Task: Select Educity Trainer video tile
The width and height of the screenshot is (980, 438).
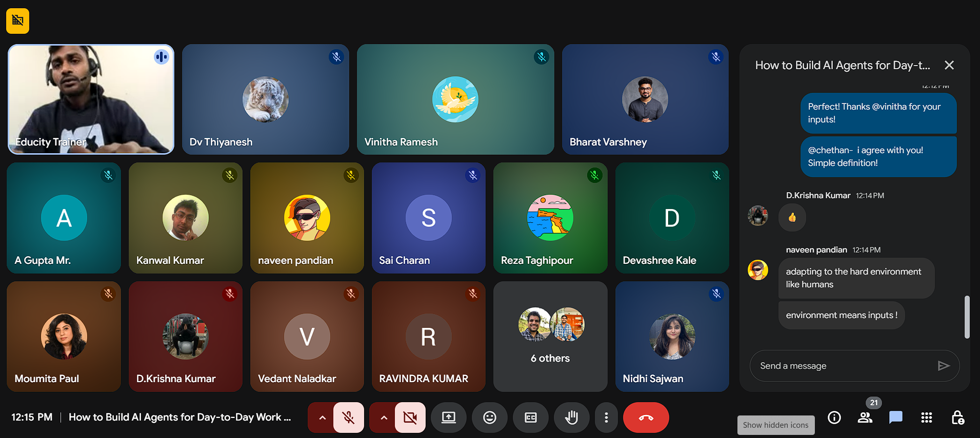Action: point(91,99)
